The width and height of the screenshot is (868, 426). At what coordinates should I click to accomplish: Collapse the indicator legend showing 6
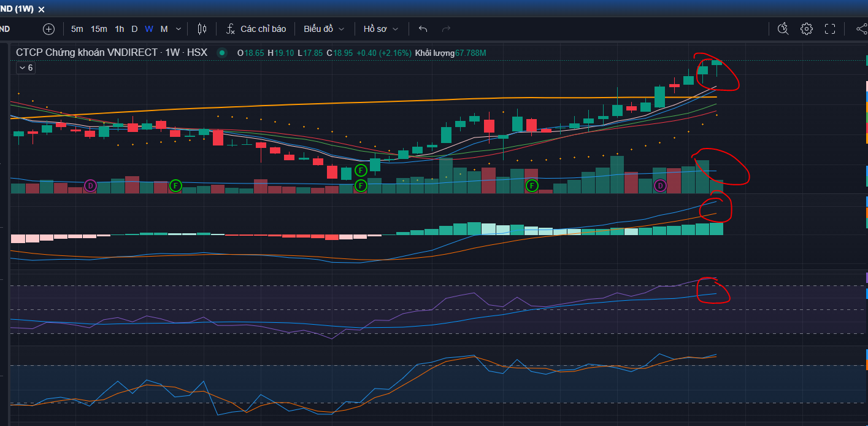[25, 68]
